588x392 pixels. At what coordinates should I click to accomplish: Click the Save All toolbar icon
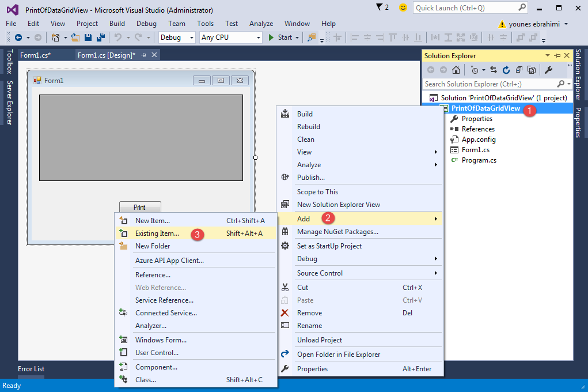(x=100, y=37)
